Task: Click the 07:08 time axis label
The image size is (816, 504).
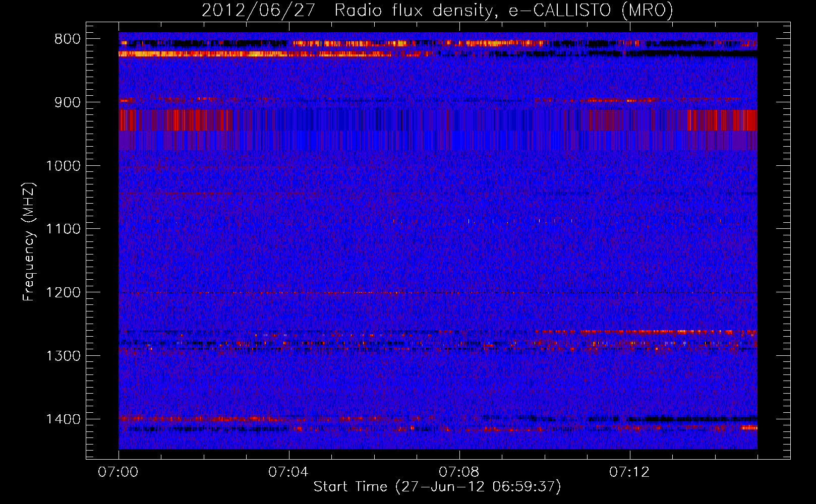Action: [459, 472]
